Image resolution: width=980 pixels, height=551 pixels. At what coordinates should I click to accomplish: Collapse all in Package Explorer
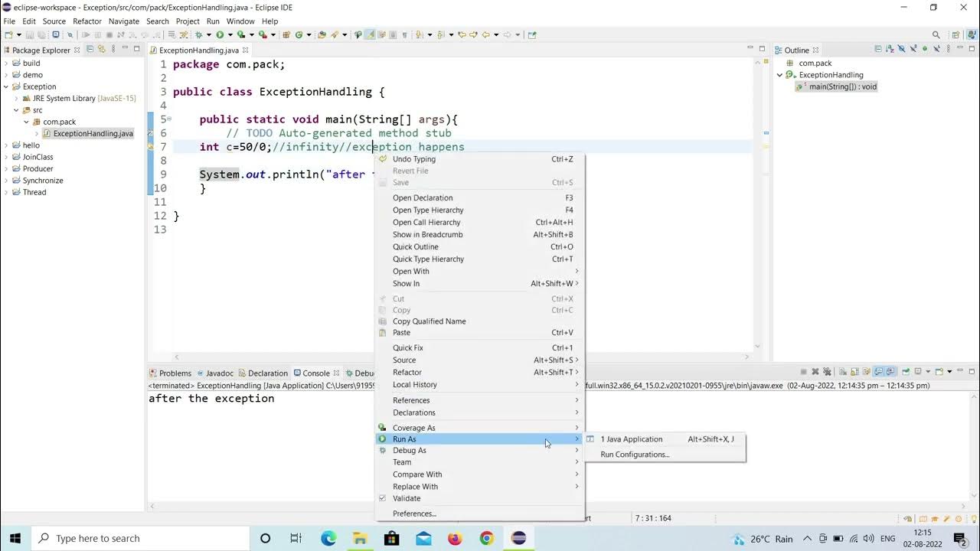90,49
